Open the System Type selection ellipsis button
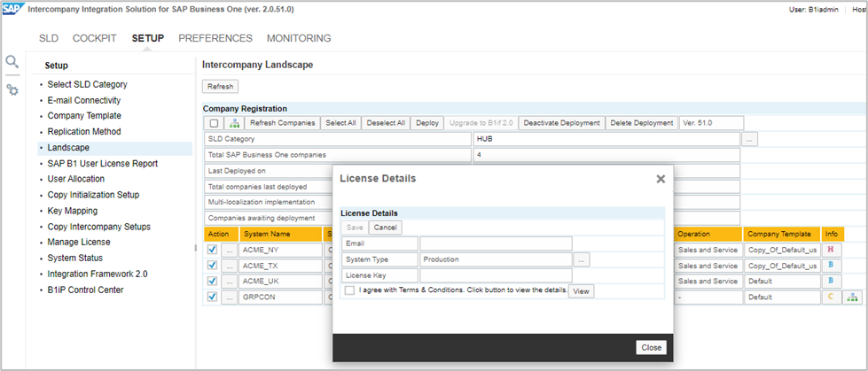Image resolution: width=868 pixels, height=371 pixels. click(x=582, y=259)
